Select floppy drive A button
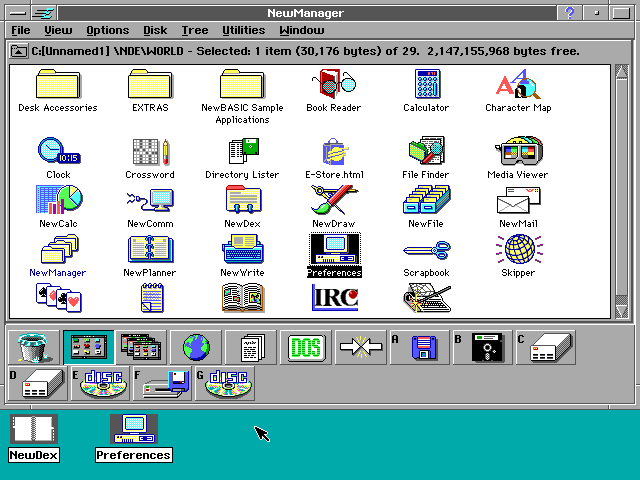 420,347
